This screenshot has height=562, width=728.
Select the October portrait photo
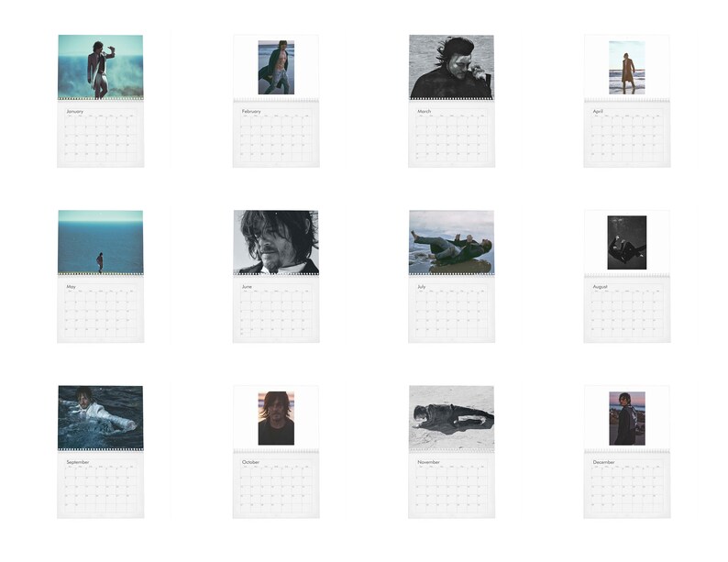click(276, 418)
